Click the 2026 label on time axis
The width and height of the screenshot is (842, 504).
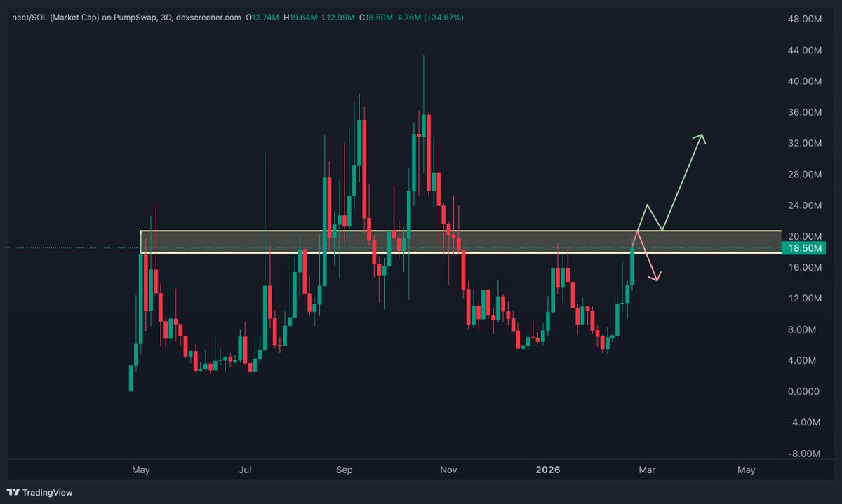coord(548,470)
